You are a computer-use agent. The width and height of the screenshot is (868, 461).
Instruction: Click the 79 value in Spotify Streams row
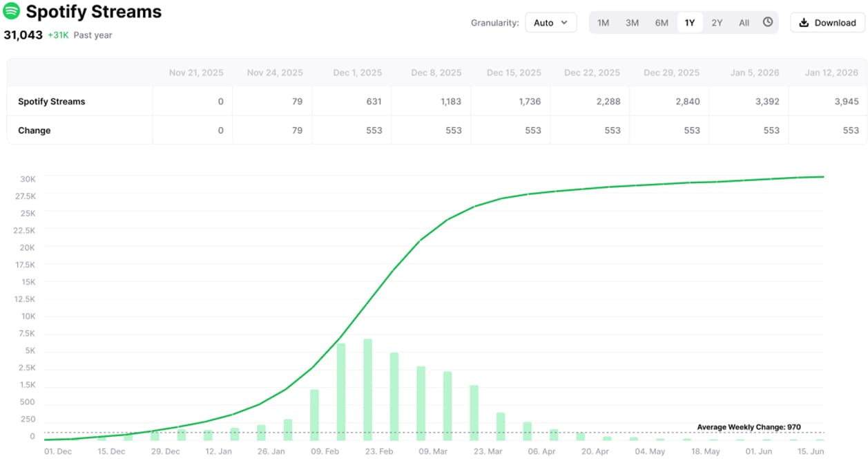click(x=297, y=101)
